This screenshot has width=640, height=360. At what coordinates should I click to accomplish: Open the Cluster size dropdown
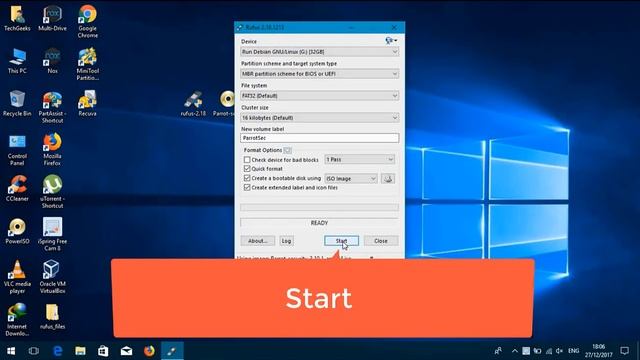tap(320, 118)
